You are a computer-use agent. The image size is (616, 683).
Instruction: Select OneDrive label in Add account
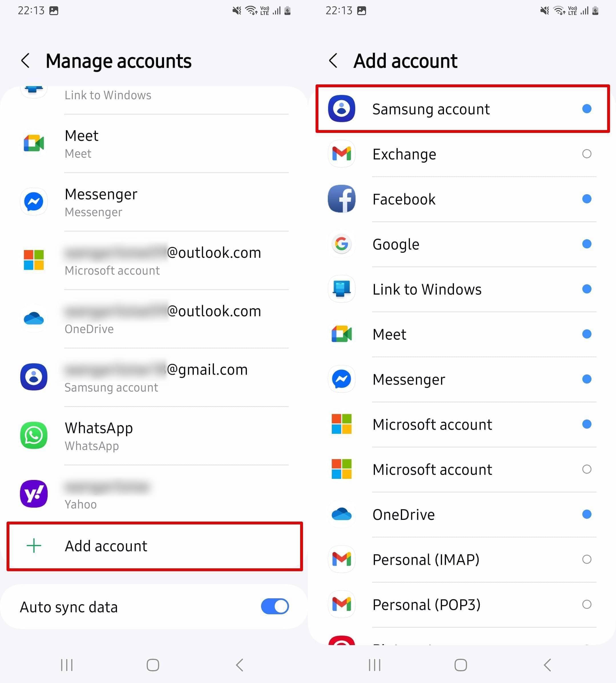(x=403, y=514)
